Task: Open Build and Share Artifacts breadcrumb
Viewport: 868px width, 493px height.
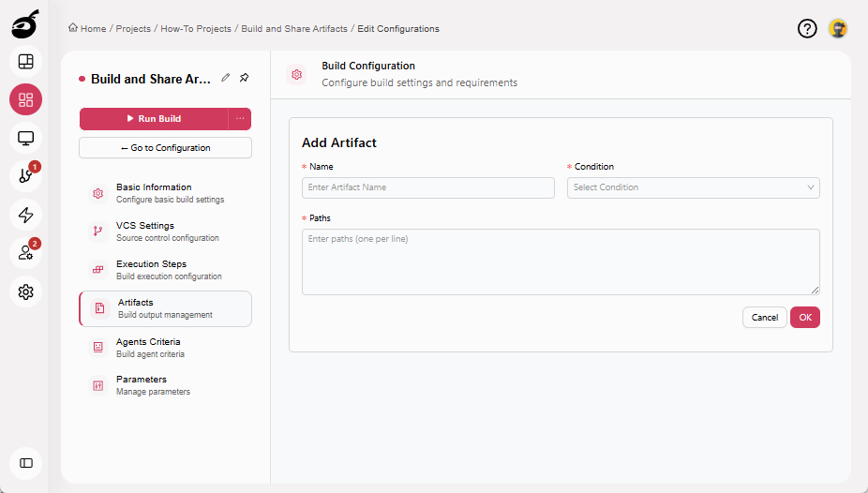Action: click(x=294, y=29)
